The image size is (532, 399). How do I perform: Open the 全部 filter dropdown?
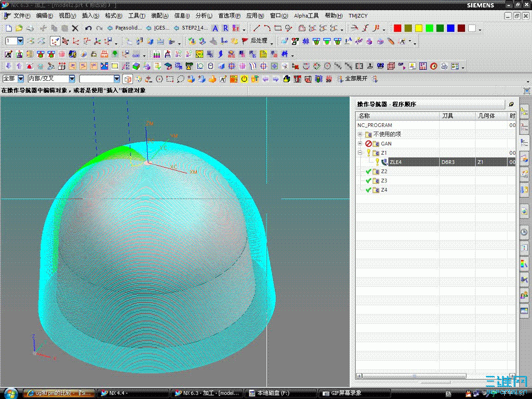20,79
